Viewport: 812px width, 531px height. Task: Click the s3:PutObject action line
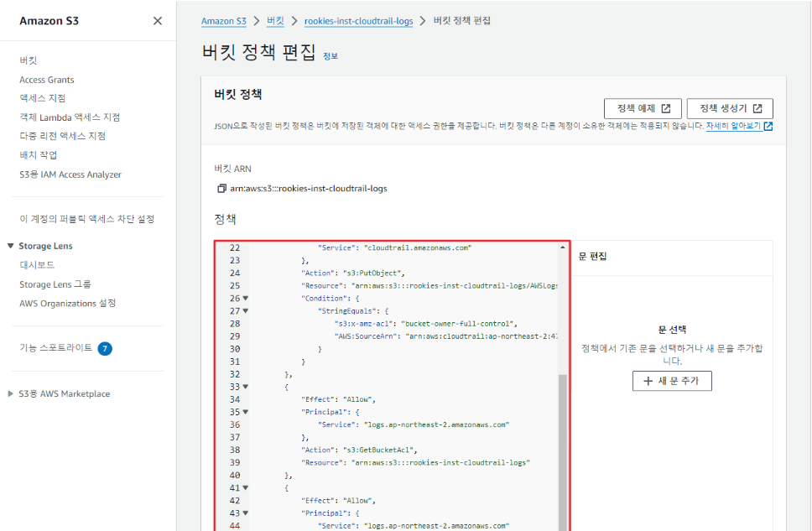(352, 273)
